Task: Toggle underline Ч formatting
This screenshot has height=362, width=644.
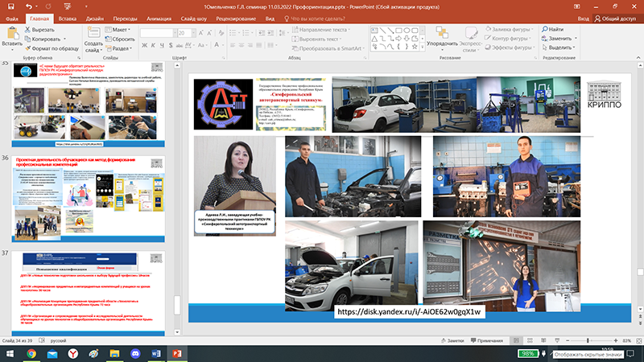Action: click(162, 45)
